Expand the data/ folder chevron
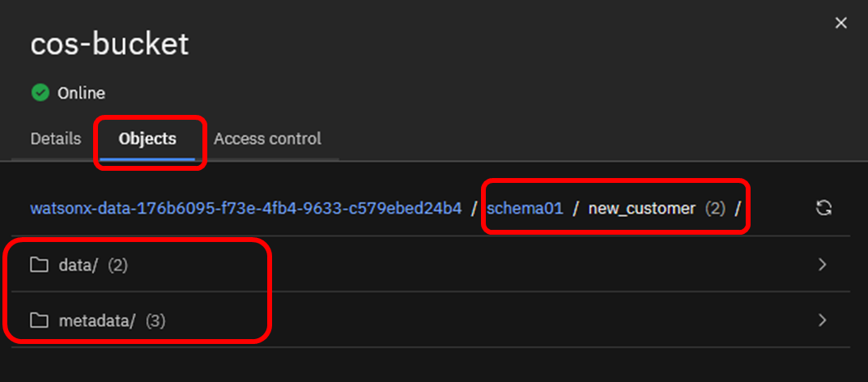Image resolution: width=868 pixels, height=382 pixels. (823, 265)
